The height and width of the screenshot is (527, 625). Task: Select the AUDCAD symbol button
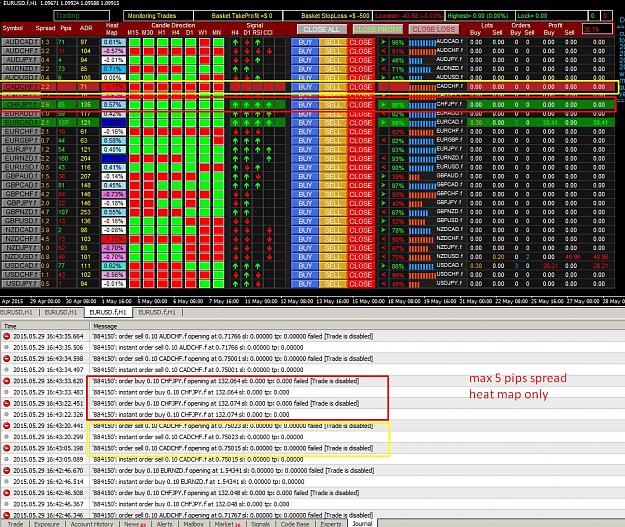tap(21, 42)
